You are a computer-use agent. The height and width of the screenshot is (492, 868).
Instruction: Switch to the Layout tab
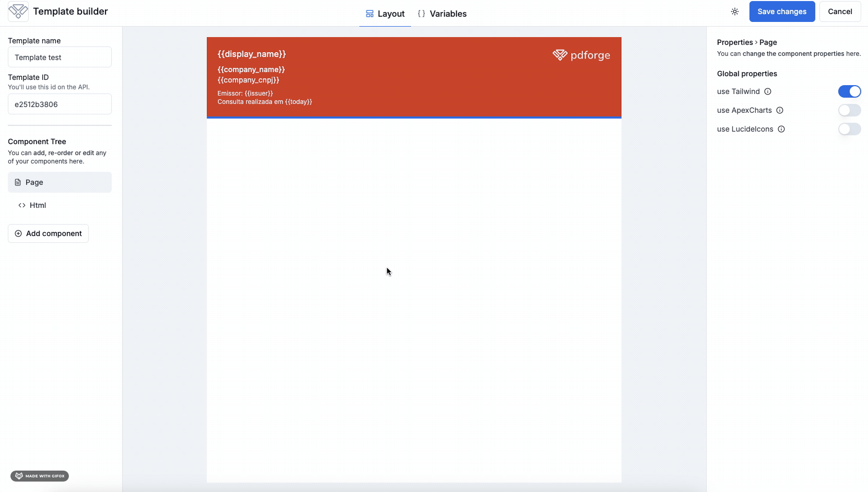click(x=385, y=14)
